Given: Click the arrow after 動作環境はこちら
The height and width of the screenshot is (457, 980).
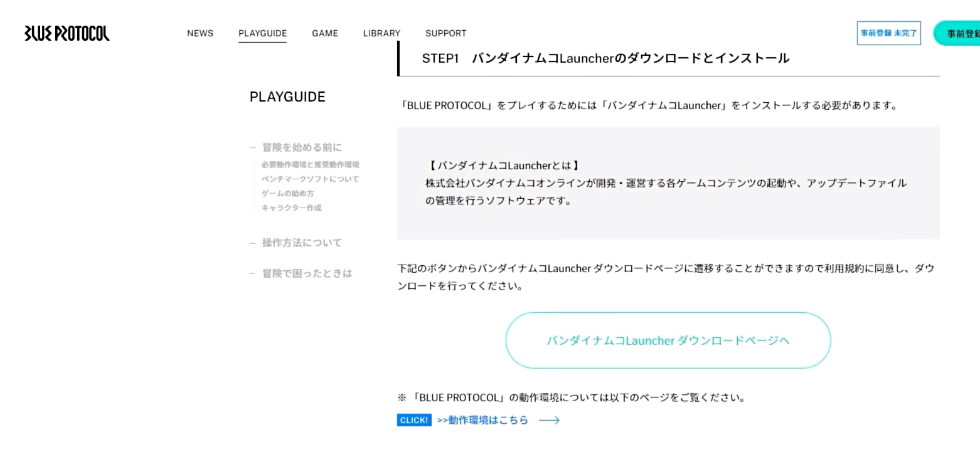Looking at the screenshot, I should [x=549, y=420].
